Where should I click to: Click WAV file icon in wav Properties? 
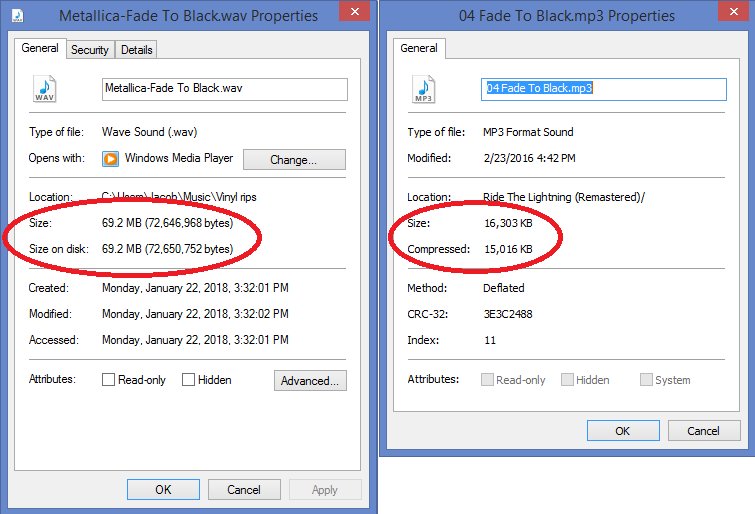tap(44, 89)
